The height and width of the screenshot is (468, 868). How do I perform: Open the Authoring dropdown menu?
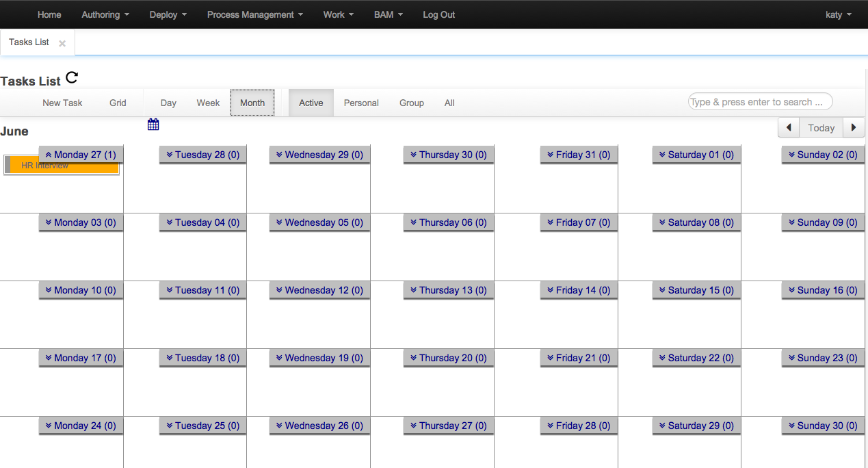tap(105, 14)
